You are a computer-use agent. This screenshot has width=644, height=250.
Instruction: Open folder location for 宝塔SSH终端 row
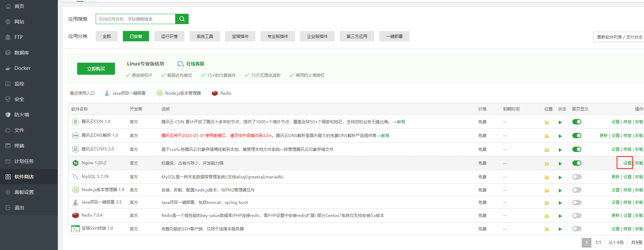[547, 229]
